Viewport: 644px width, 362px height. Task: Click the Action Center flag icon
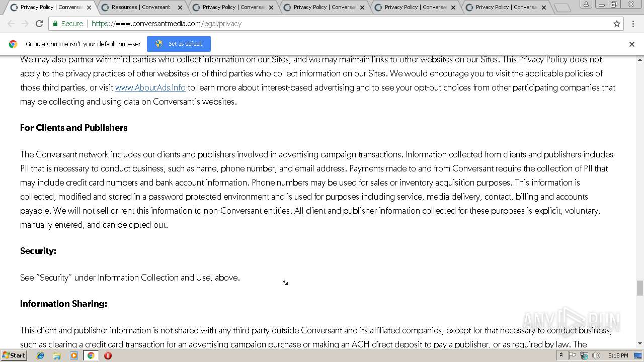point(573,355)
